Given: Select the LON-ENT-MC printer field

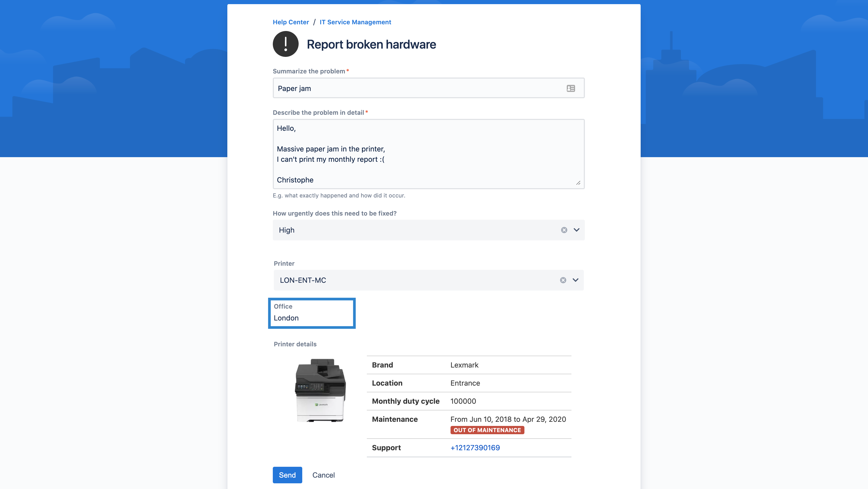Looking at the screenshot, I should point(404,280).
